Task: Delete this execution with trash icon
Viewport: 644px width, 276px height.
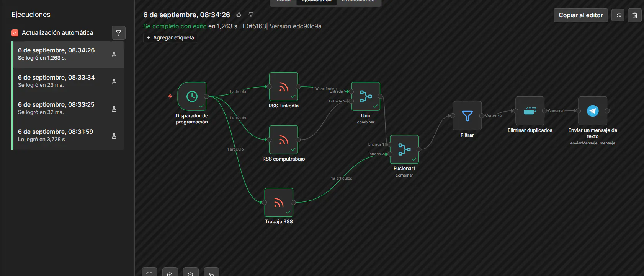Action: [635, 15]
